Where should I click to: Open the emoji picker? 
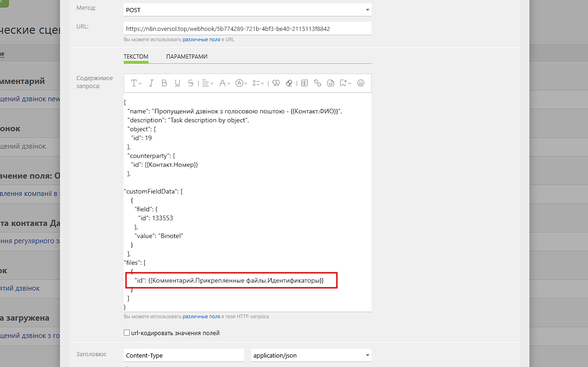click(361, 83)
